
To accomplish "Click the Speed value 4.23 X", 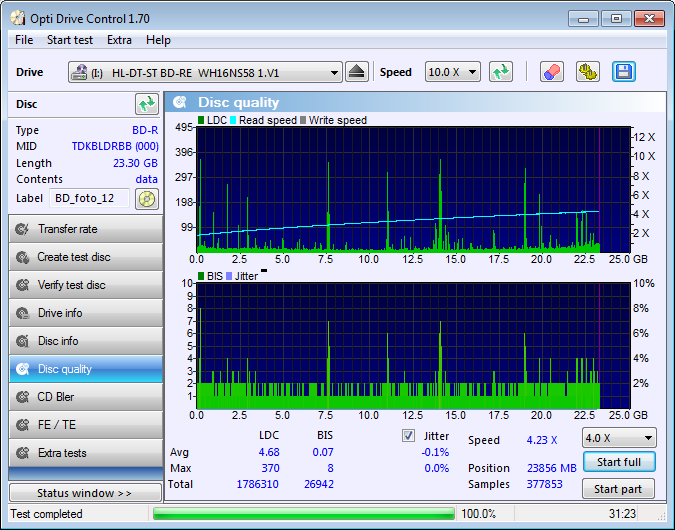I will 542,440.
